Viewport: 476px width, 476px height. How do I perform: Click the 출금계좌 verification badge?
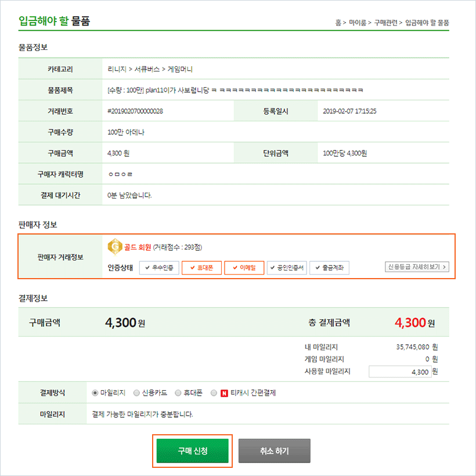tap(329, 268)
